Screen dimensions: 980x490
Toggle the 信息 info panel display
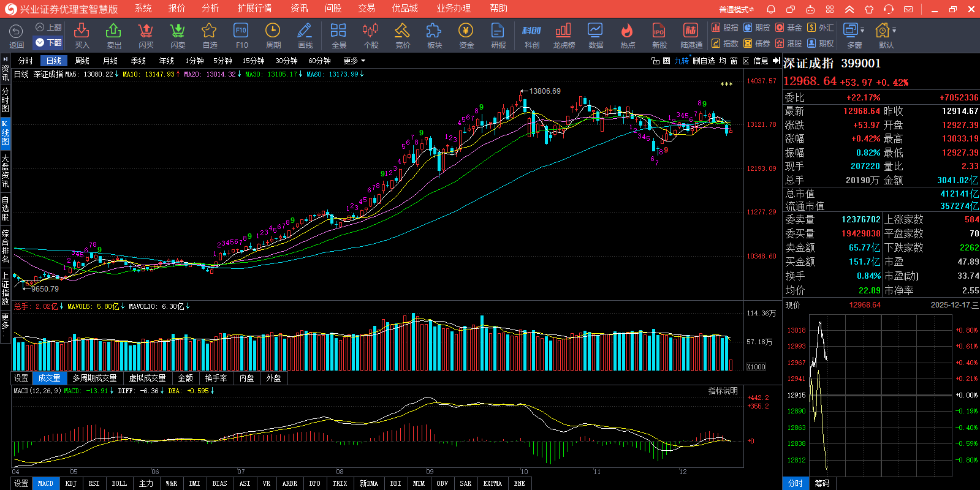[x=761, y=61]
